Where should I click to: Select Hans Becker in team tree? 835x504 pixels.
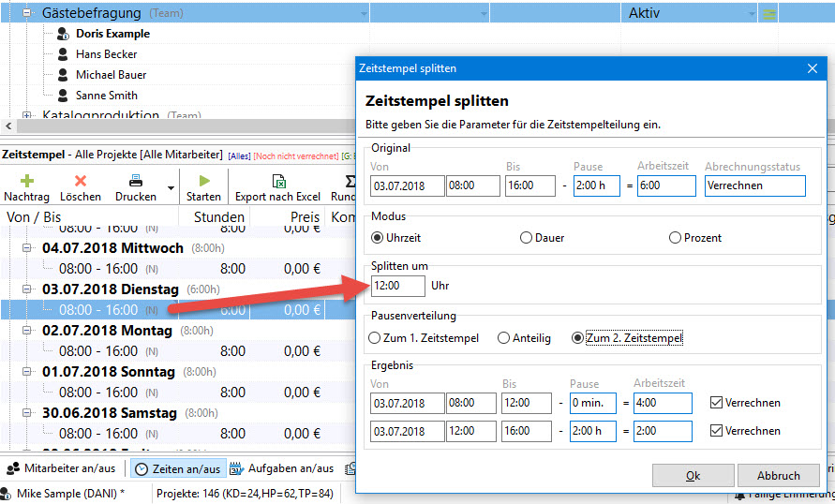pos(106,54)
